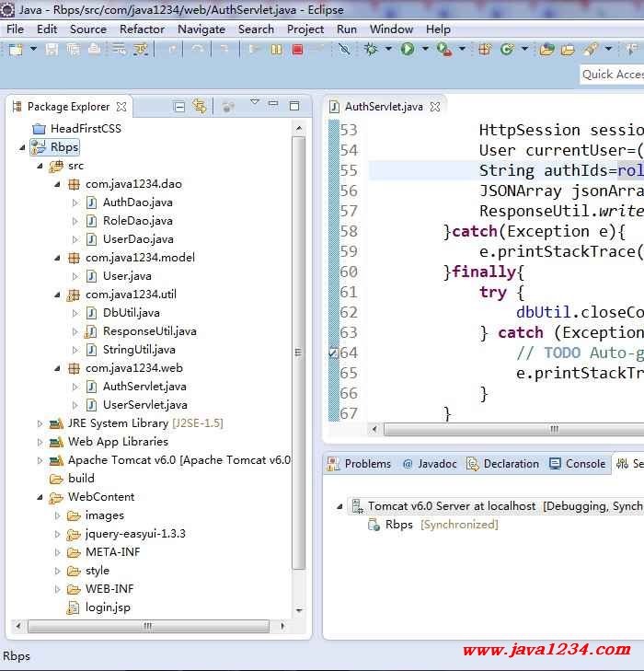Open the Help menu

pos(438,29)
